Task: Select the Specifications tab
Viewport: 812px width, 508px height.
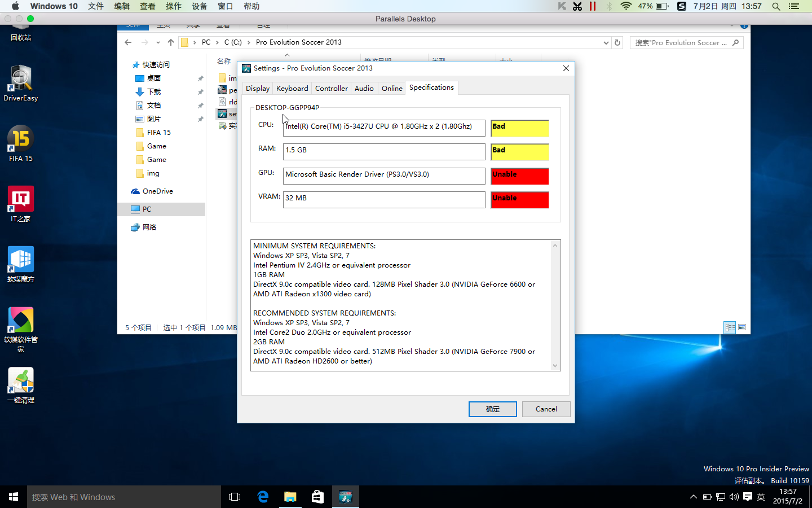Action: (431, 87)
